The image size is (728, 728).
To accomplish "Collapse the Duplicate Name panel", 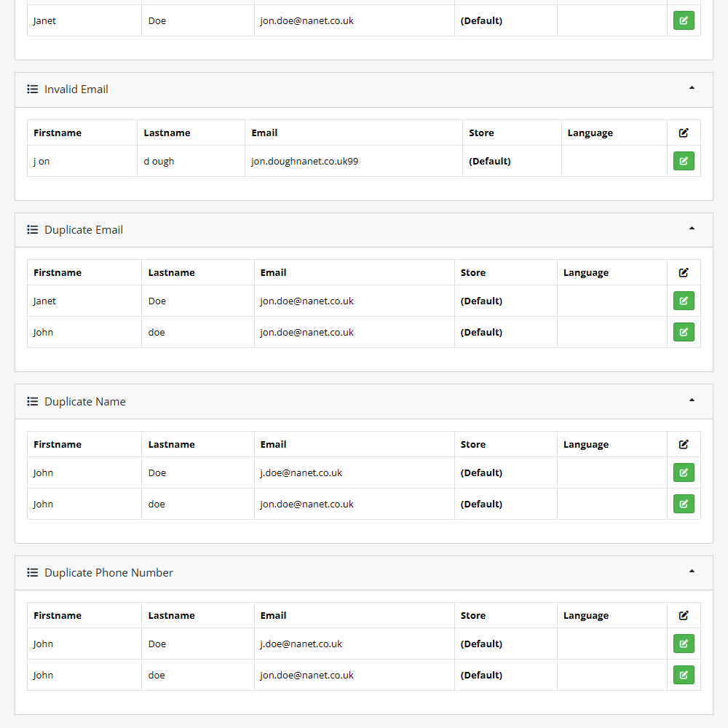I will [x=692, y=400].
